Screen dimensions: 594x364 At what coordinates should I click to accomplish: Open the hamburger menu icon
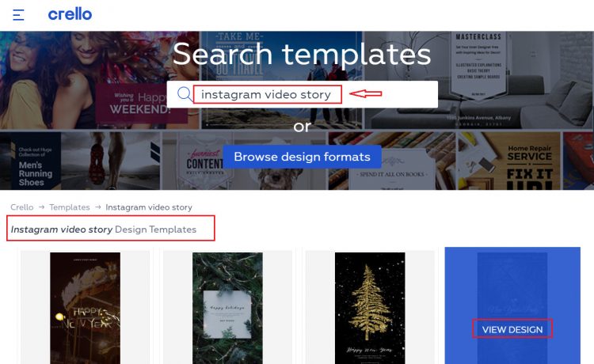[x=18, y=15]
